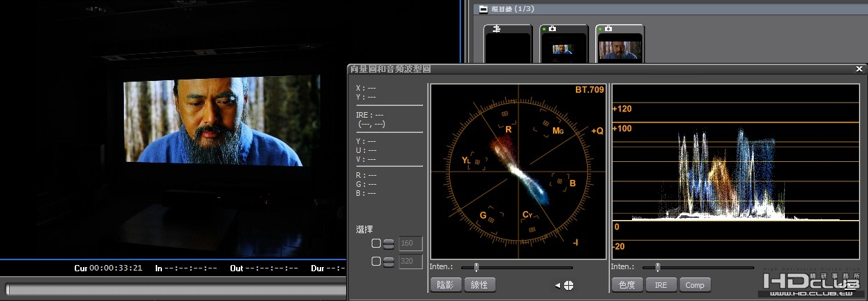Adjust the vectorscope Inten. slider handle
Image resolution: width=868 pixels, height=301 pixels.
point(476,267)
